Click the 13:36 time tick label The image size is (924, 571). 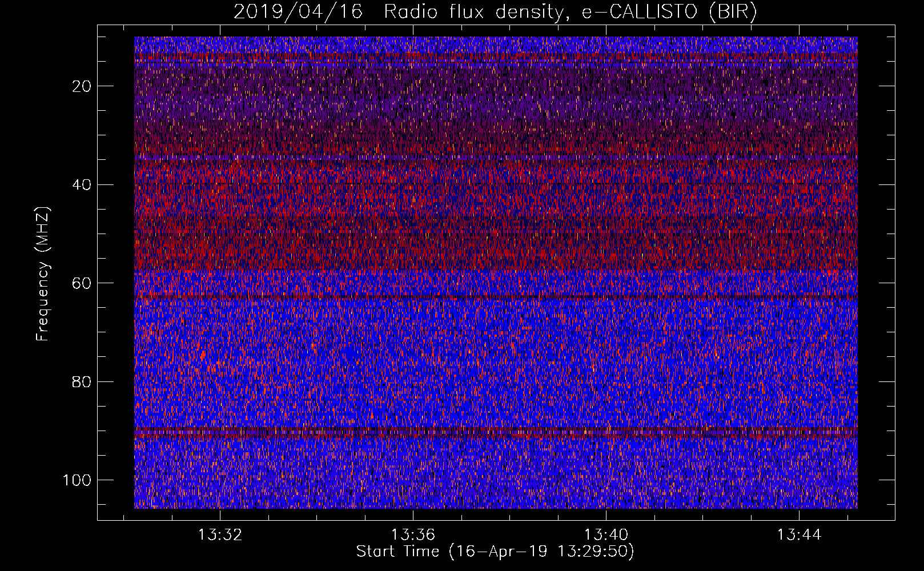[x=413, y=535]
